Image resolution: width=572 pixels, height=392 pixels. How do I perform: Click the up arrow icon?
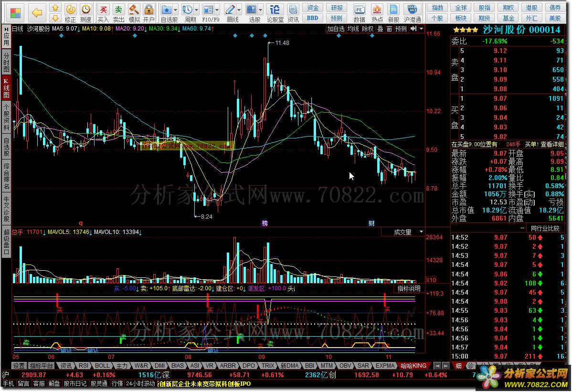coord(55,7)
